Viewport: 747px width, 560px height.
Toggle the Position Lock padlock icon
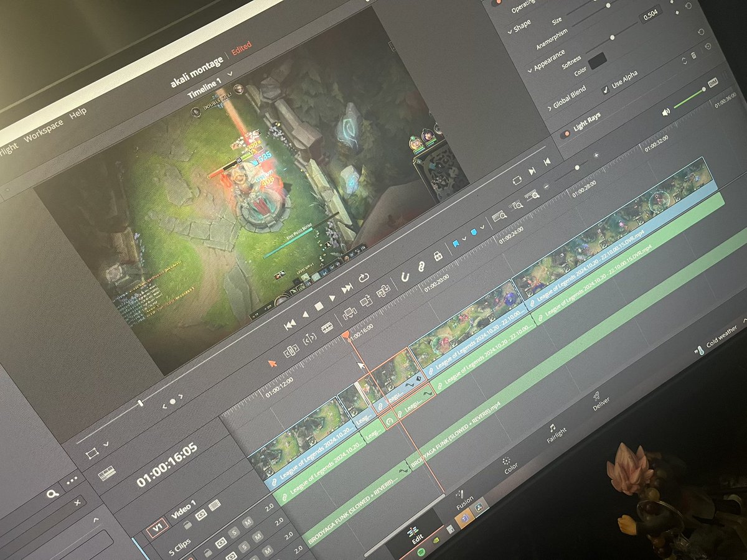[x=438, y=256]
